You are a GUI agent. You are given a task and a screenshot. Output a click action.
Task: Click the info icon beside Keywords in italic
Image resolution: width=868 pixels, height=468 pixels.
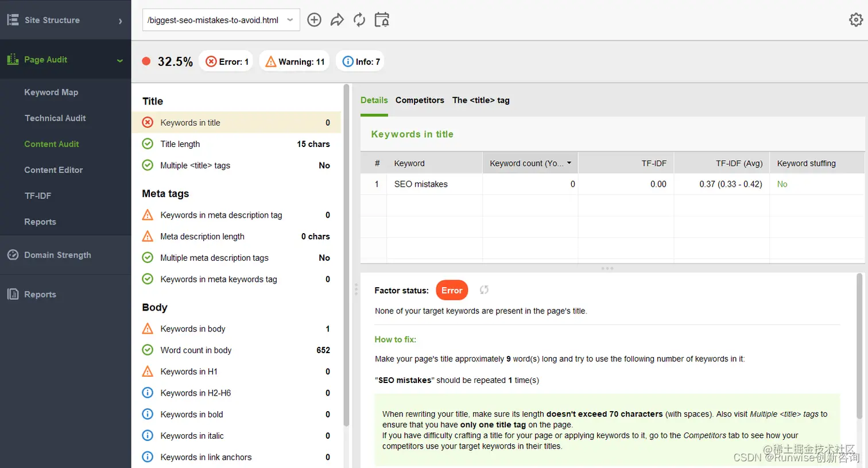click(x=148, y=435)
